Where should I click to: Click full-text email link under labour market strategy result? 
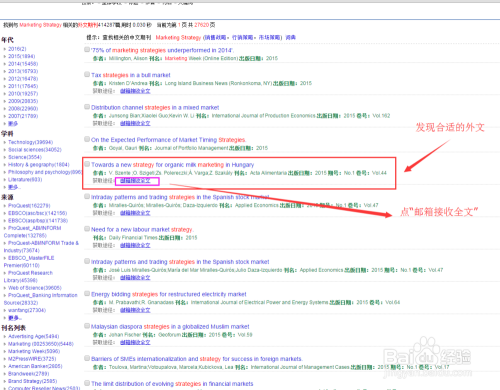coord(135,245)
